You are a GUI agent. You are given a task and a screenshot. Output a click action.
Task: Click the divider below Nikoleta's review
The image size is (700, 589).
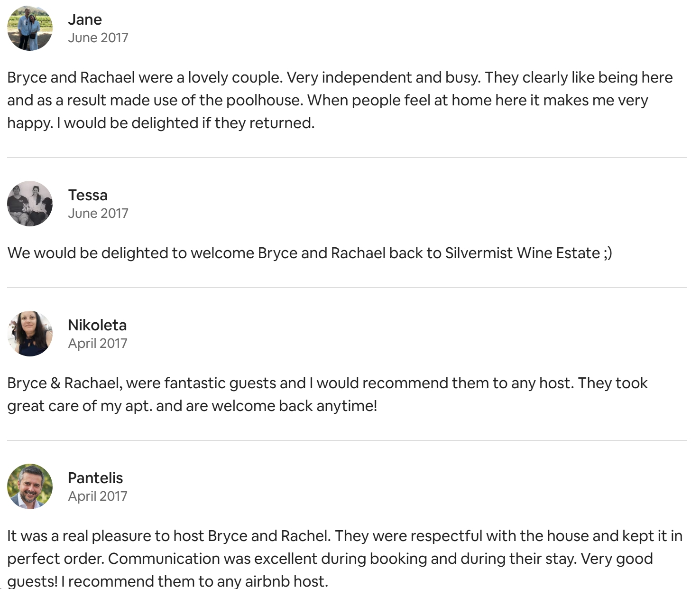click(347, 440)
